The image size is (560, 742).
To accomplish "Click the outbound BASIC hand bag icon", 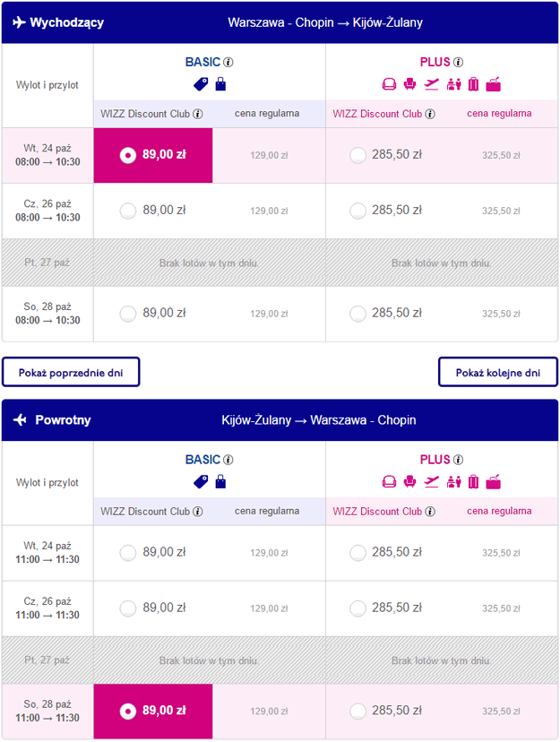I will (220, 84).
